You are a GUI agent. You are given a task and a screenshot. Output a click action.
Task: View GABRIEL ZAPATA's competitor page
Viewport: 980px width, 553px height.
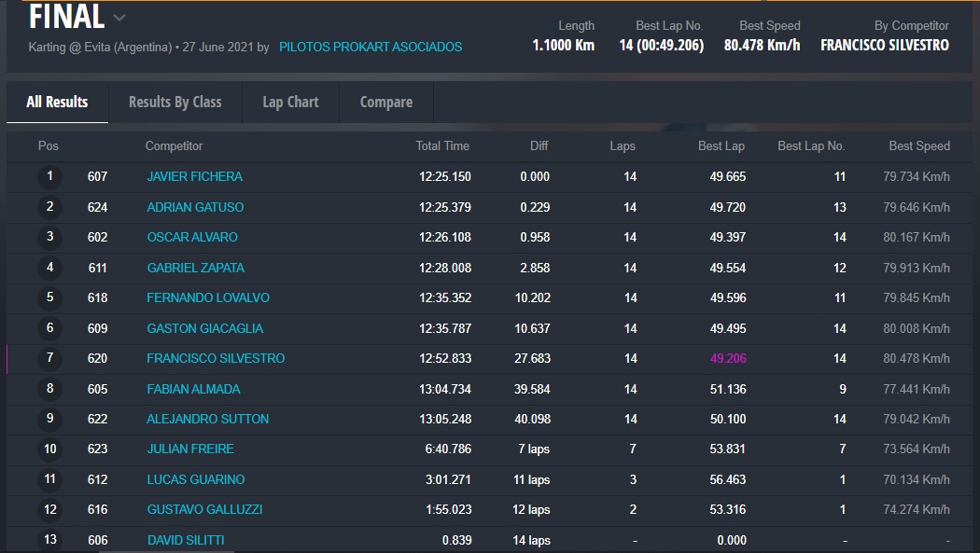point(195,268)
